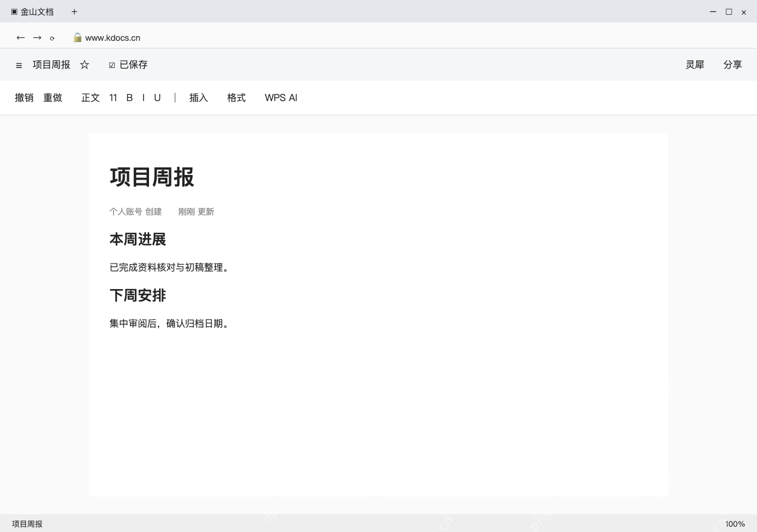Image resolution: width=757 pixels, height=532 pixels.
Task: Click the lock icon beside the URL
Action: 77,37
